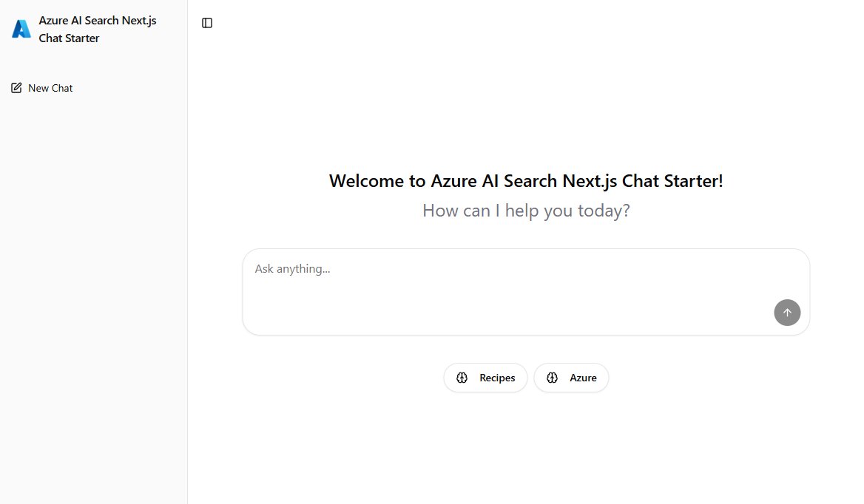Click the Azure logo icon
This screenshot has height=504, width=864.
click(21, 29)
